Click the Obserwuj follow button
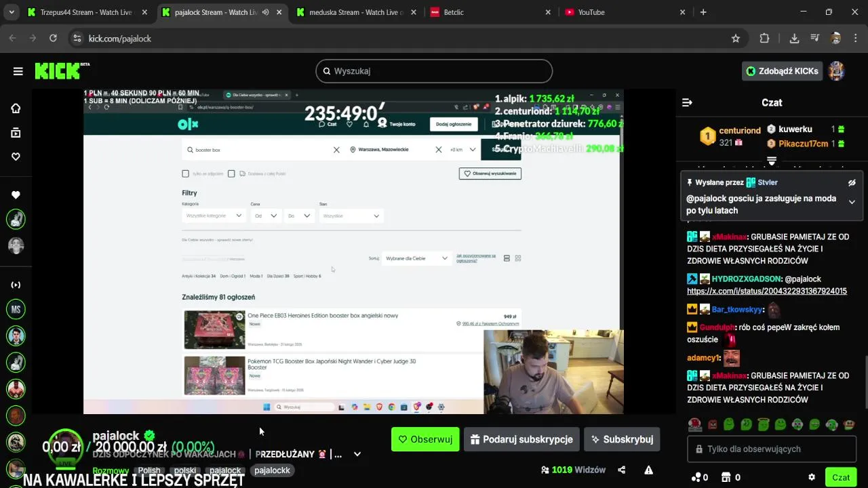 (x=425, y=439)
